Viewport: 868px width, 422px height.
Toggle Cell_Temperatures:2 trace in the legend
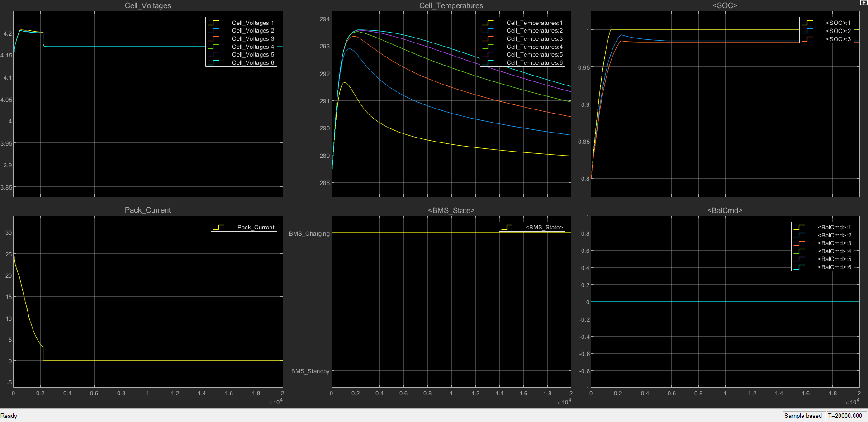534,31
